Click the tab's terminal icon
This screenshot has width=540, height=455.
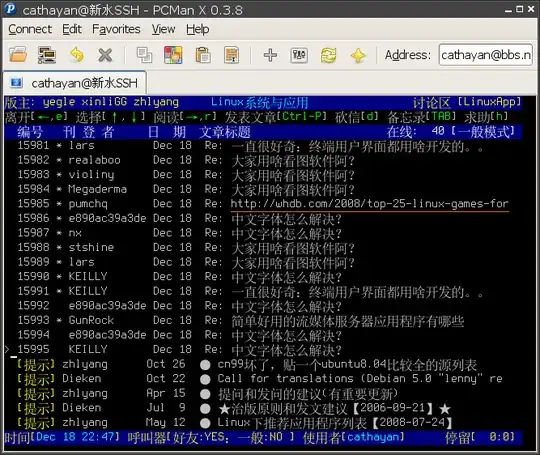16,83
